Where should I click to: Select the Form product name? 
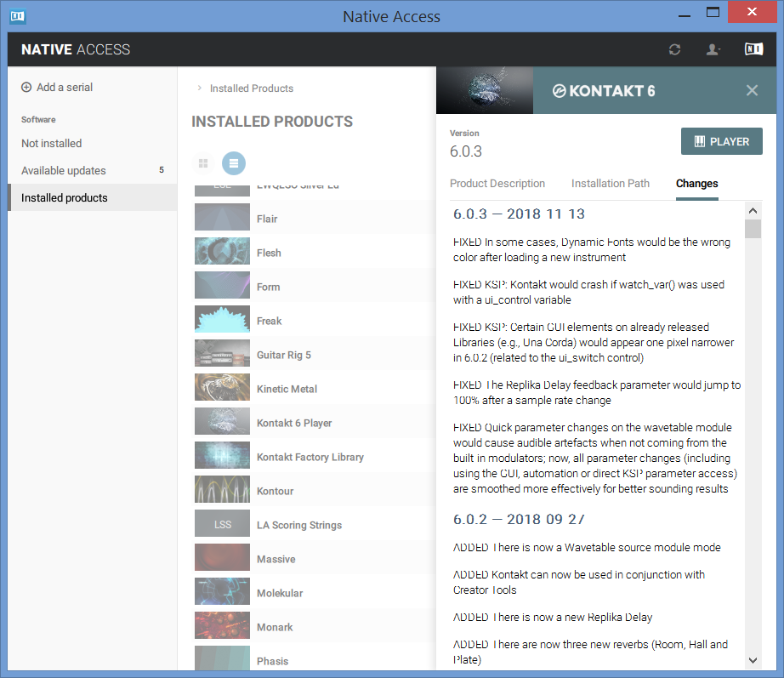coord(268,288)
